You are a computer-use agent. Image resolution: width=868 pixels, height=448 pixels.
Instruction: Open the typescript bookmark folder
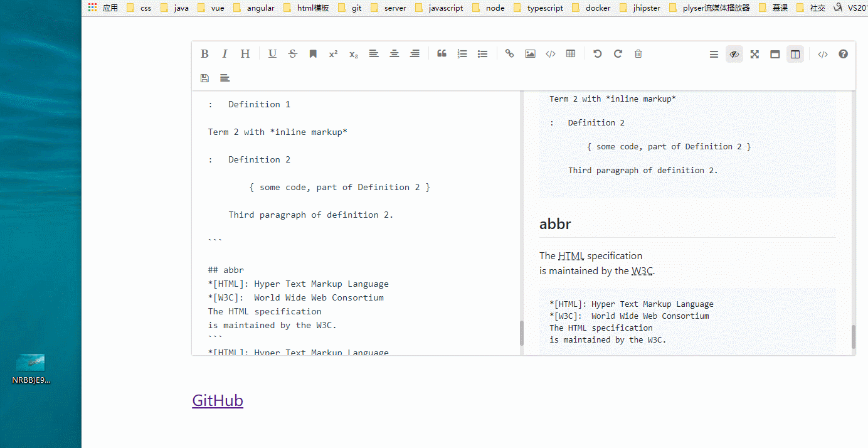coord(538,8)
